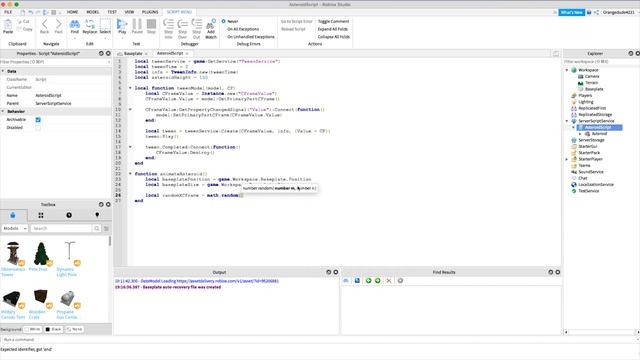Collapse the Behavior properties section
640x360 pixels.
[3, 111]
